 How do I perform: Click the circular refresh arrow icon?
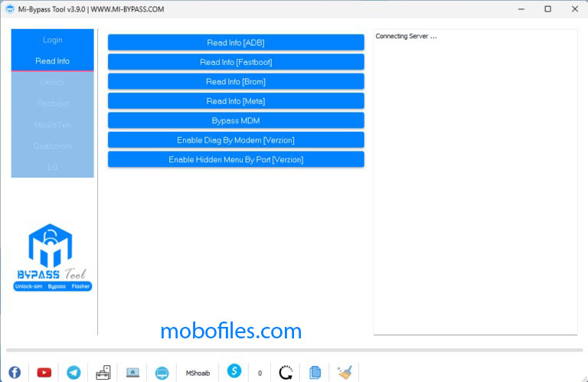tap(286, 373)
